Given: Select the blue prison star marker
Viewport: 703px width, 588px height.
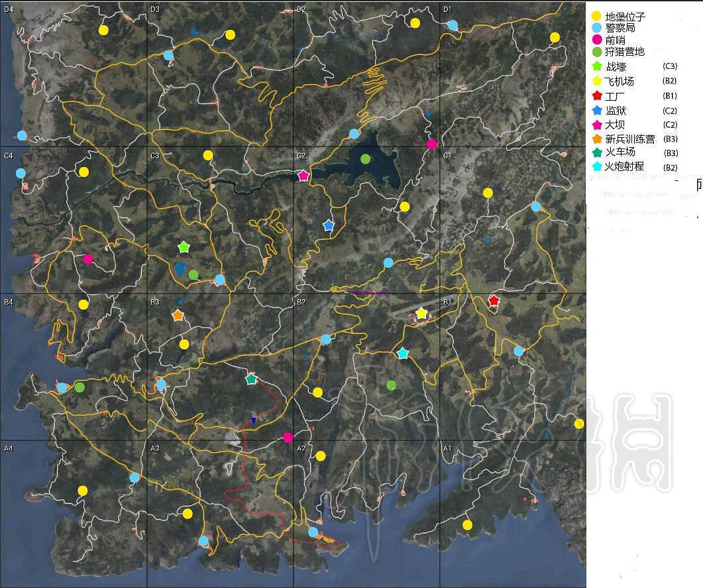Looking at the screenshot, I should click(x=329, y=225).
